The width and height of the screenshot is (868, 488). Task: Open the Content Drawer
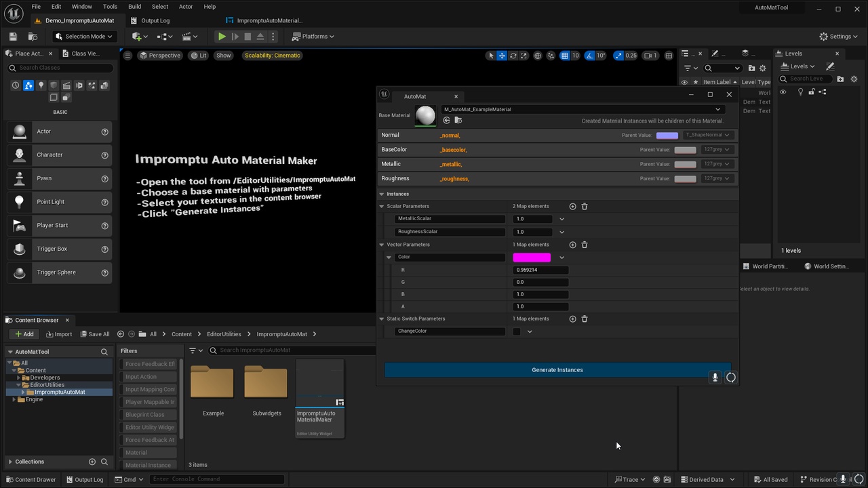pos(31,479)
